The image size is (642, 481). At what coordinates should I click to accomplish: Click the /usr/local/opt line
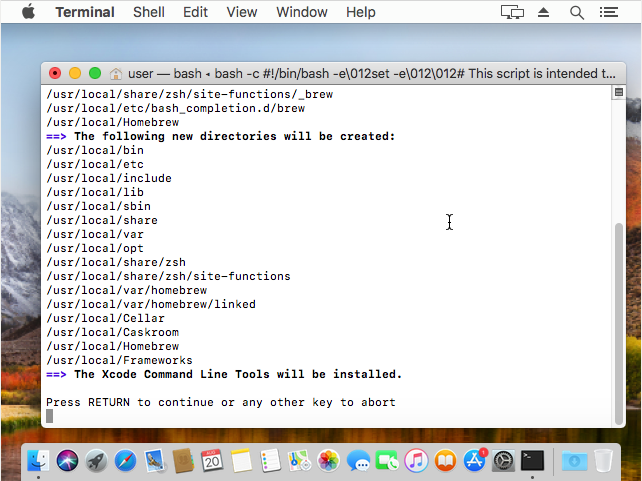pos(95,248)
